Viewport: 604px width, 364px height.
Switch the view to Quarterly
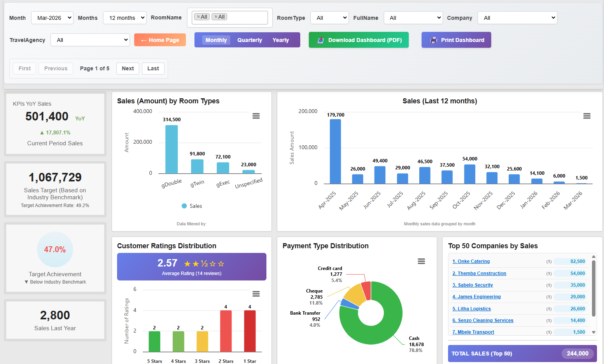pos(249,40)
